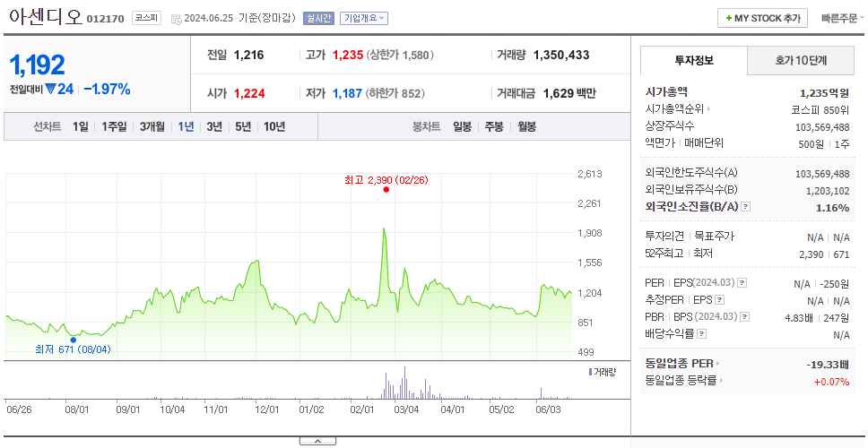Expand 동일업종 등락률 arrow link
This screenshot has height=448, width=868.
coord(722,381)
